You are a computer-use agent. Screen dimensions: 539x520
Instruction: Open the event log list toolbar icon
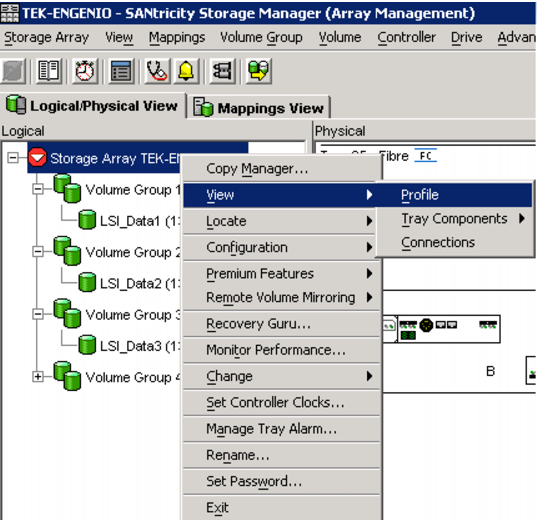click(x=121, y=71)
